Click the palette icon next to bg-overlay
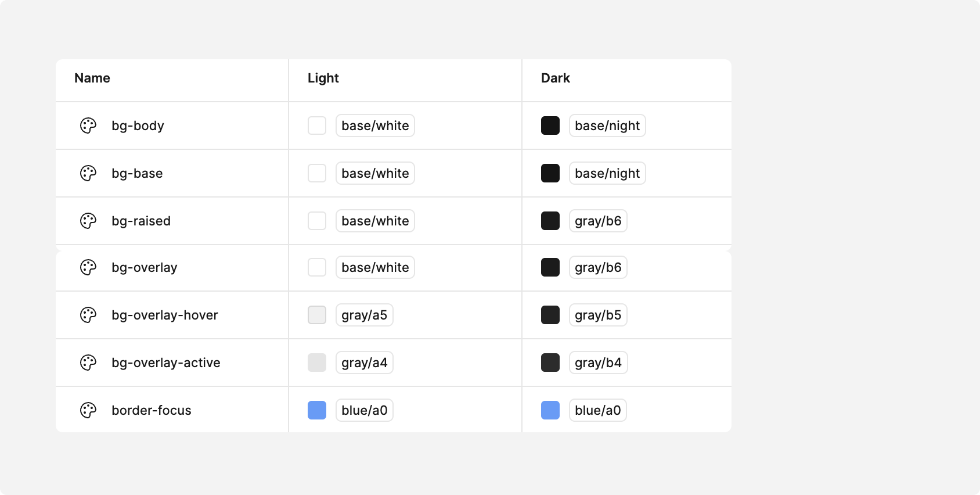Screen dimensions: 980x495 pyautogui.click(x=88, y=267)
